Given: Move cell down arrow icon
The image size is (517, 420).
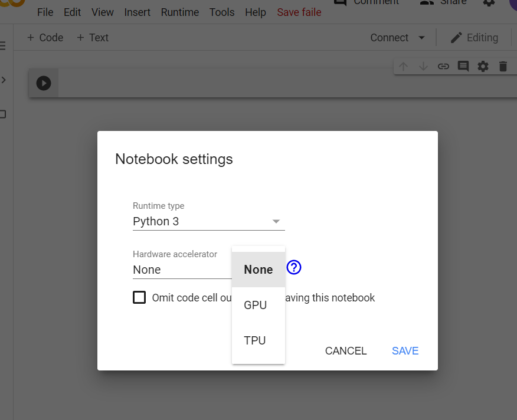Looking at the screenshot, I should click(423, 67).
